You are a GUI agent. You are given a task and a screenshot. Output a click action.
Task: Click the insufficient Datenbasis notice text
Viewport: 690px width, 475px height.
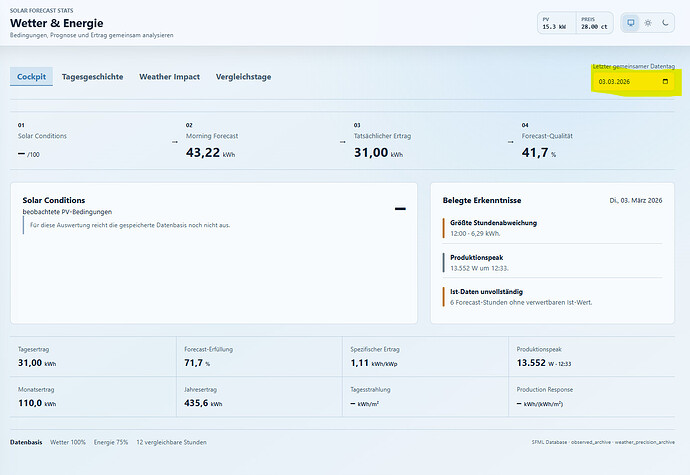[x=130, y=225]
